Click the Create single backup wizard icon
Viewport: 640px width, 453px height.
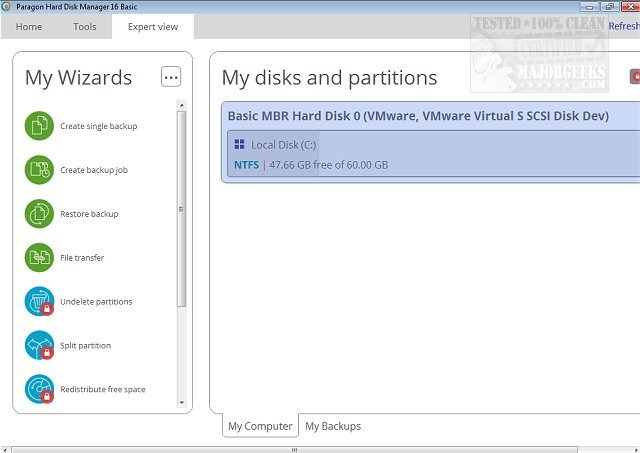(39, 126)
